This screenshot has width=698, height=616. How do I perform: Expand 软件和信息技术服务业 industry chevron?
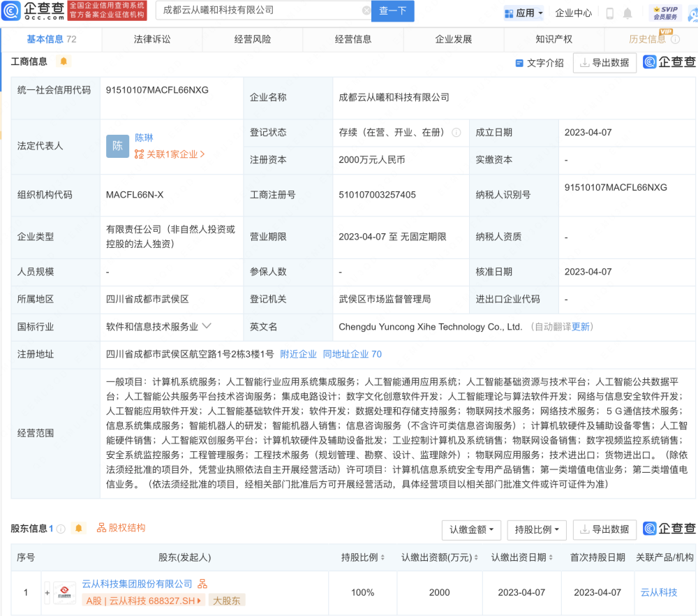(207, 326)
